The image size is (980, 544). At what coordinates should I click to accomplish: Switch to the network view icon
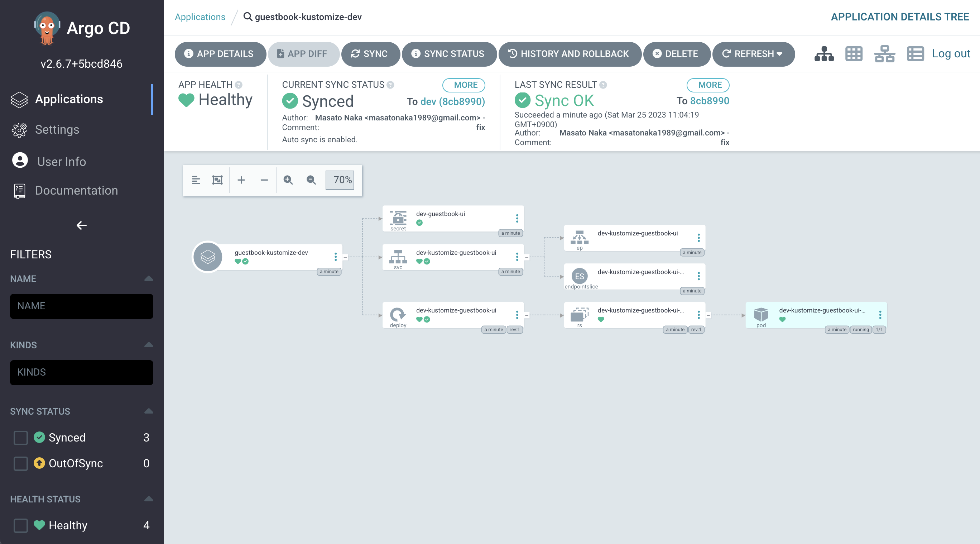[884, 54]
